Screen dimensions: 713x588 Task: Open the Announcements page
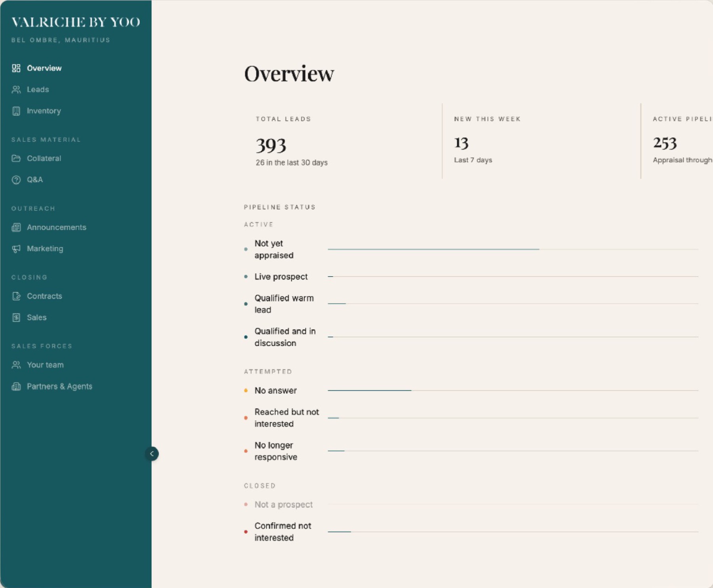57,227
